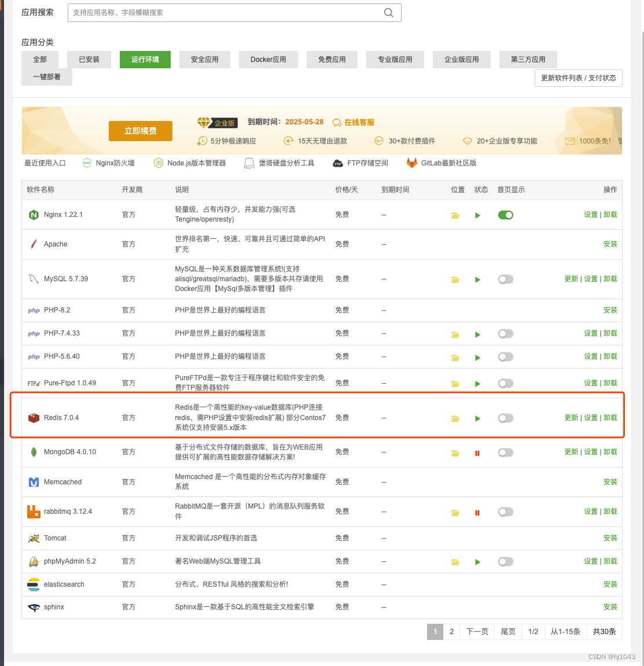
Task: Open FTP storage space shortcut
Action: coord(360,163)
